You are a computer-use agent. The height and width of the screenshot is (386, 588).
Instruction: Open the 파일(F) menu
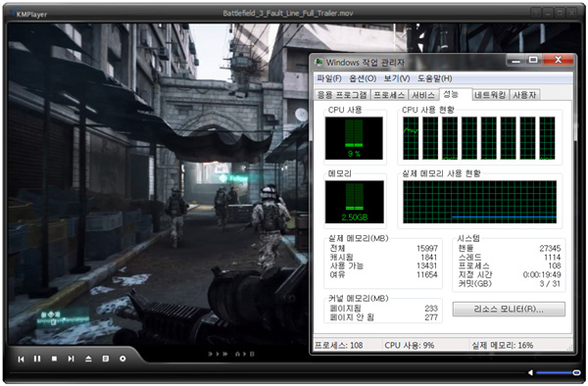[x=329, y=78]
